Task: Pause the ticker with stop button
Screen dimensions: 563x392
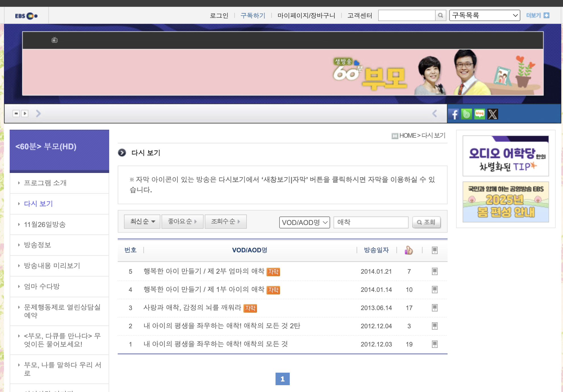Action: 16,114
